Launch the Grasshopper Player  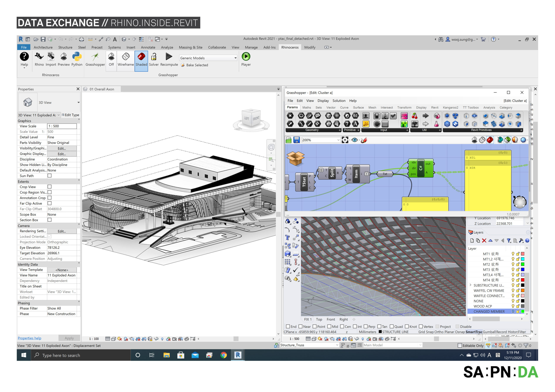click(x=246, y=59)
